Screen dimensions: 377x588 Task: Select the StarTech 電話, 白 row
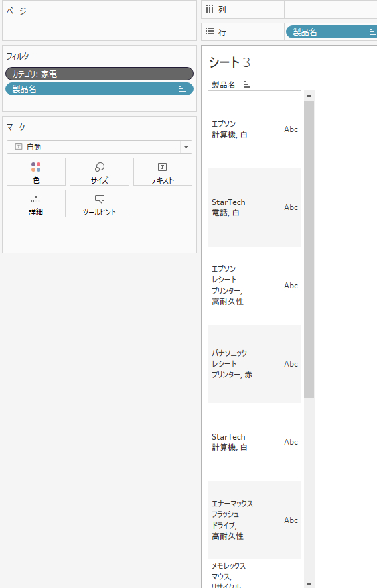(x=254, y=207)
